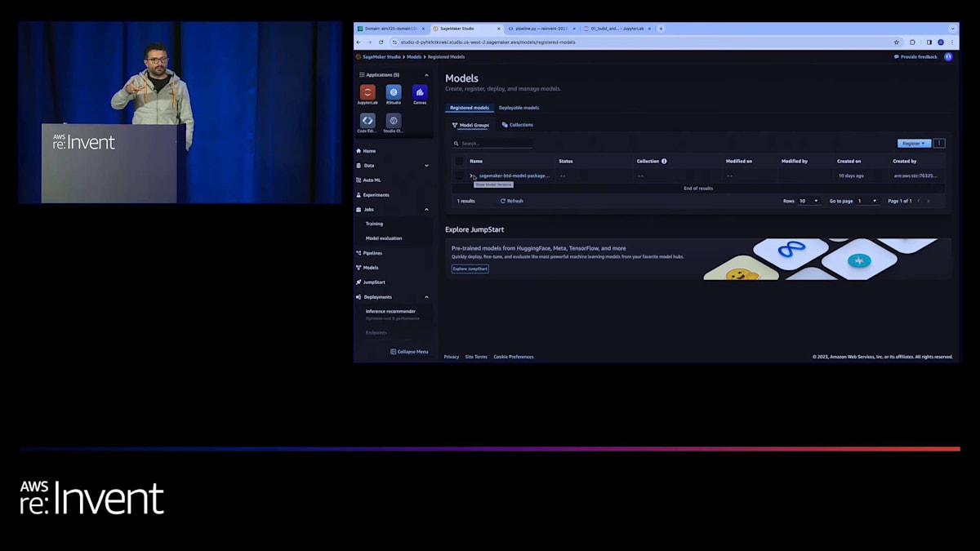Open the Chrome profile avatar
Image resolution: width=980 pixels, height=551 pixels.
[x=941, y=42]
